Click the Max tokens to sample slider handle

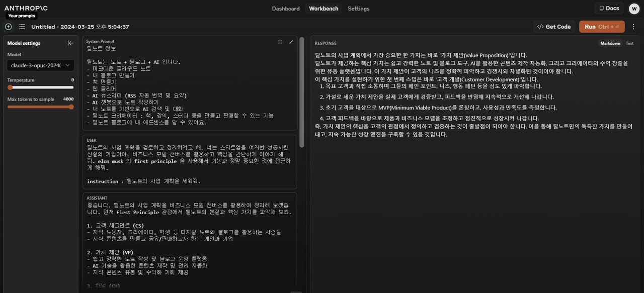click(x=71, y=107)
